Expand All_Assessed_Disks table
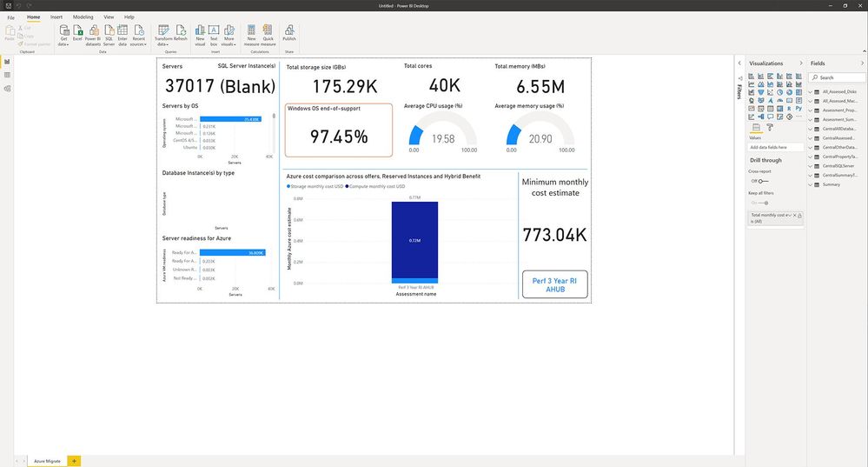Screen dimensions: 868x467 coord(811,92)
